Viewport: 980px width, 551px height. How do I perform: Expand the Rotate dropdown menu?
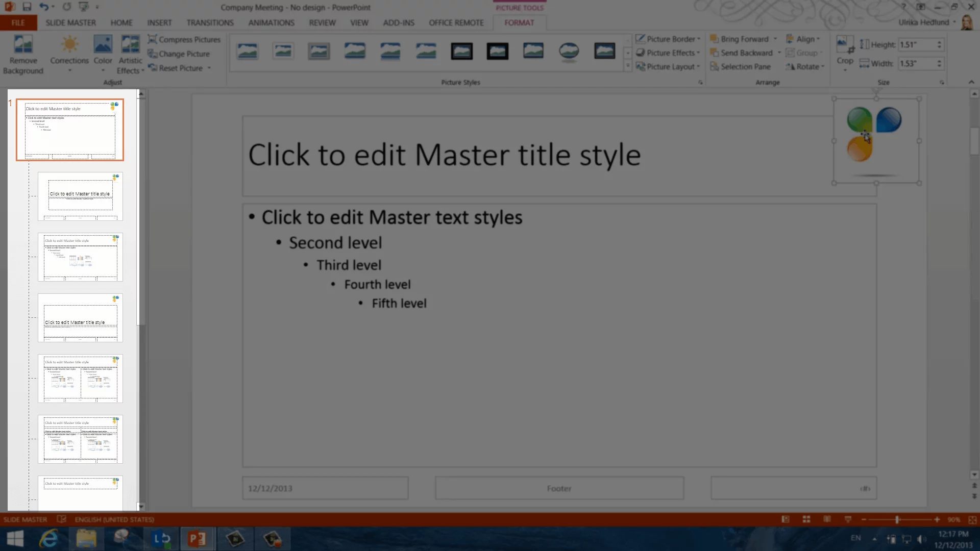pos(805,67)
